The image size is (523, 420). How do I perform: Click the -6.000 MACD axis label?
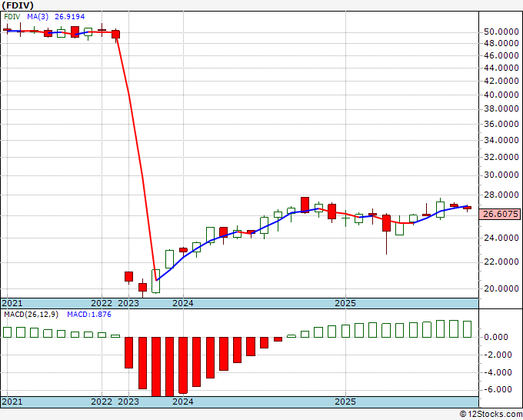[498, 389]
